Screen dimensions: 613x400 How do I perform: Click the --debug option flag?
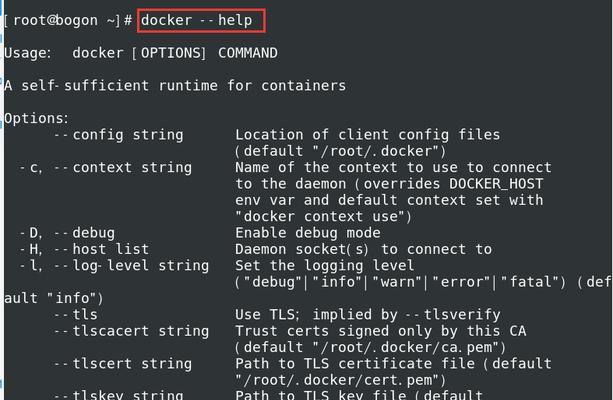tap(84, 233)
